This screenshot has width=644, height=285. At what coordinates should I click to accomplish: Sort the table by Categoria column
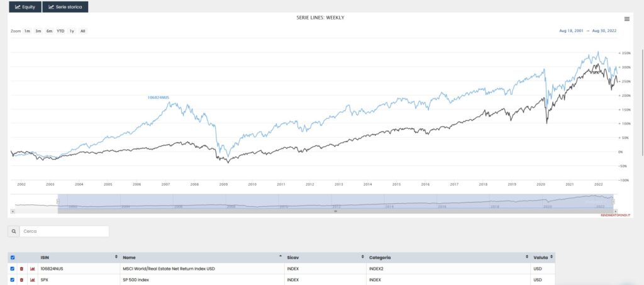tap(526, 257)
